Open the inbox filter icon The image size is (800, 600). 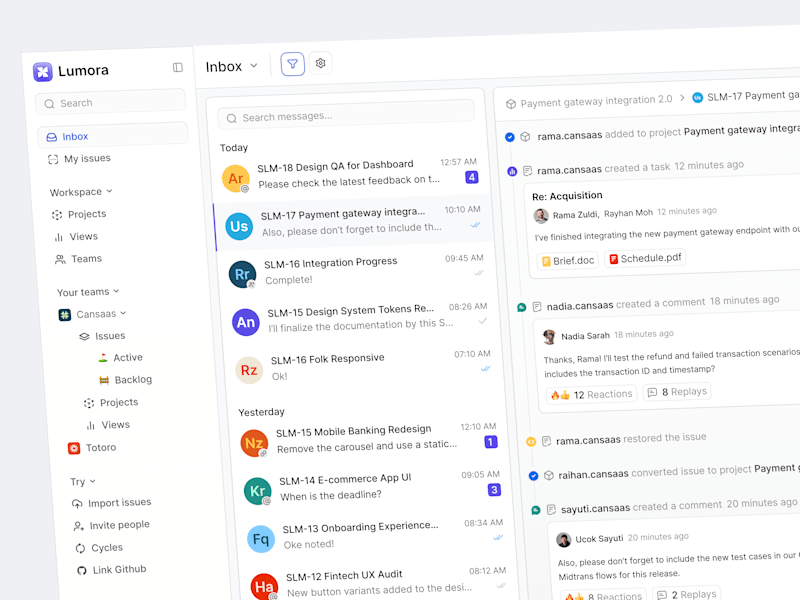tap(292, 64)
